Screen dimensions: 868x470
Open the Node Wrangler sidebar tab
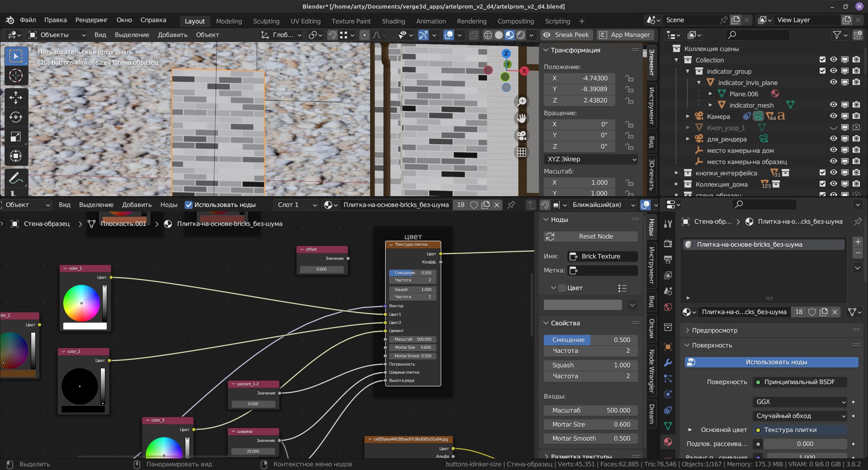651,371
